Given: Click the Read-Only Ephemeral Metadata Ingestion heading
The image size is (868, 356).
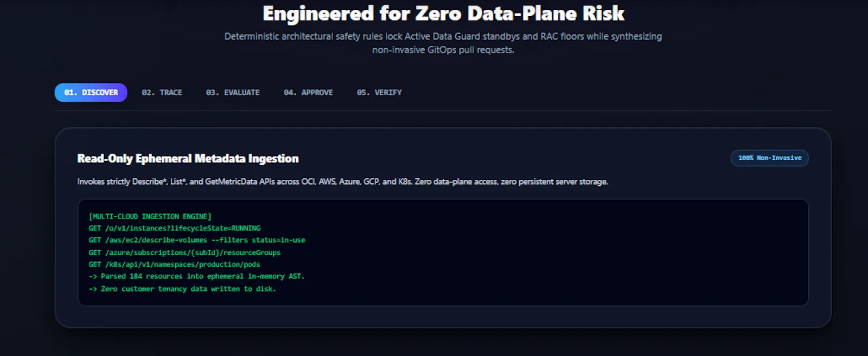Looking at the screenshot, I should pos(188,159).
